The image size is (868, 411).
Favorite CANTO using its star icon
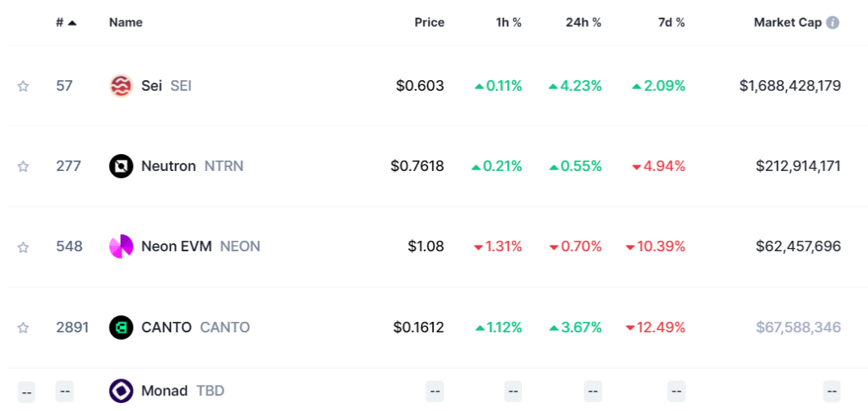point(23,328)
